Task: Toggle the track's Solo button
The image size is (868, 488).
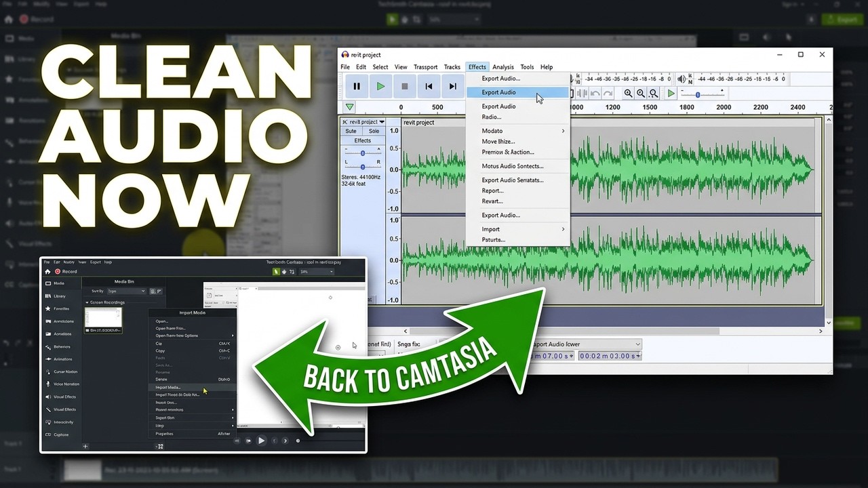Action: point(374,131)
